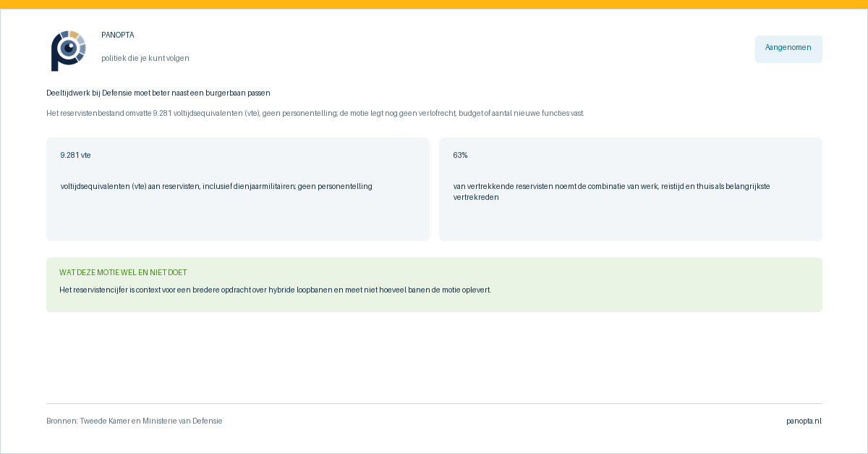Click the Aangenomen status badge
This screenshot has width=868, height=454.
click(788, 49)
